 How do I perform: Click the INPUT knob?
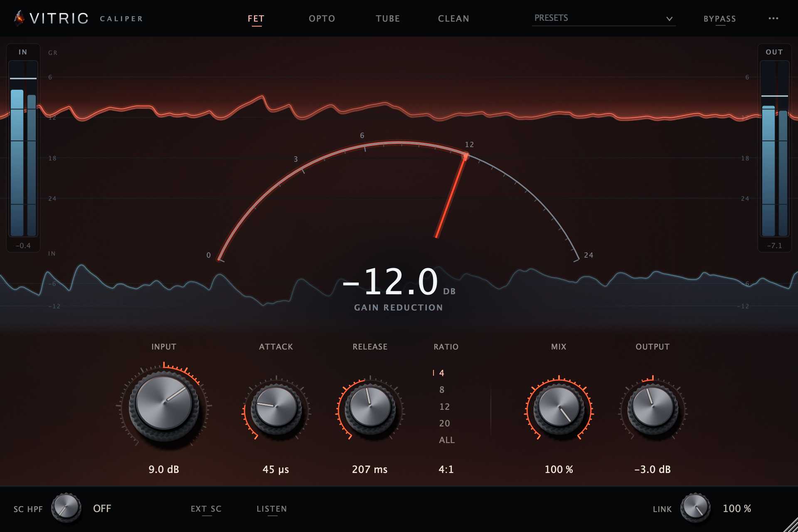coord(164,405)
